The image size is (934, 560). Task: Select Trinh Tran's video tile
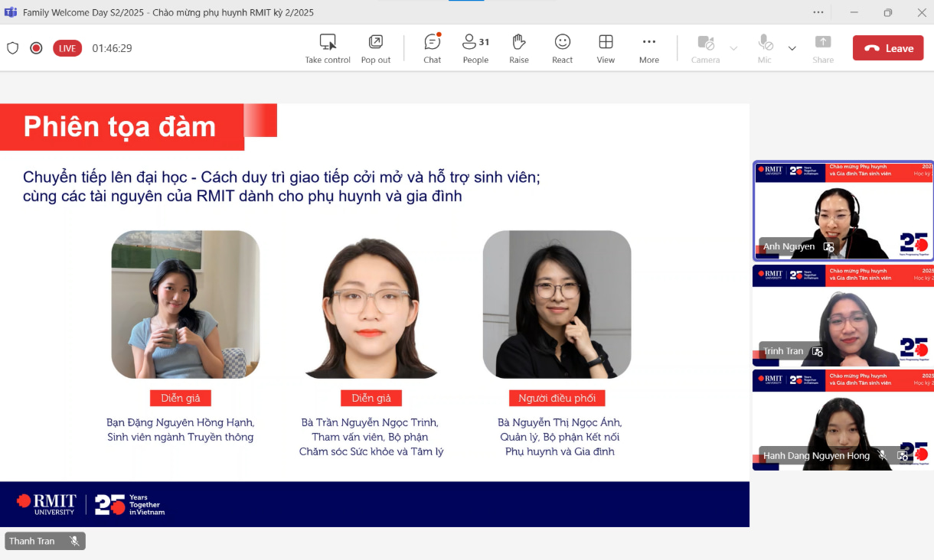coord(842,315)
